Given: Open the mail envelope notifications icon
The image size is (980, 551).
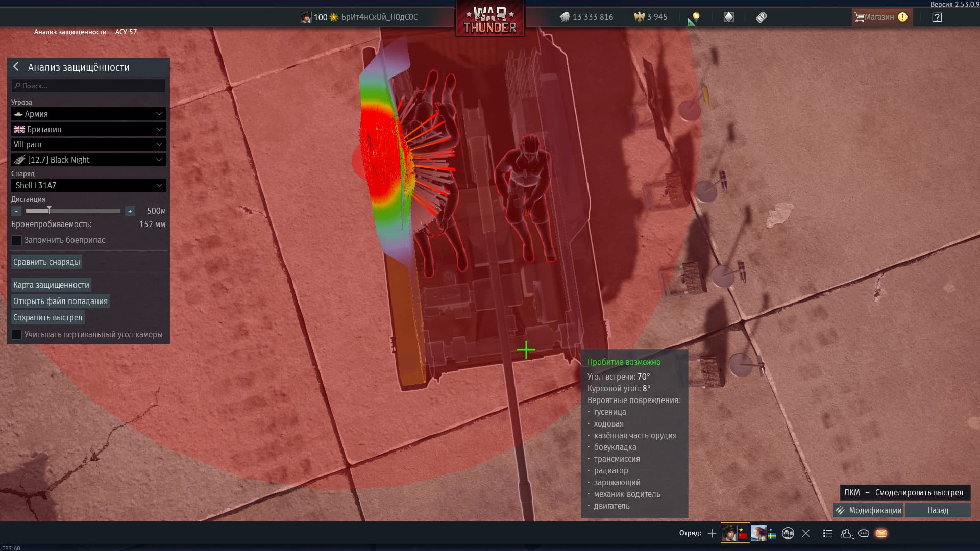Looking at the screenshot, I should click(881, 533).
